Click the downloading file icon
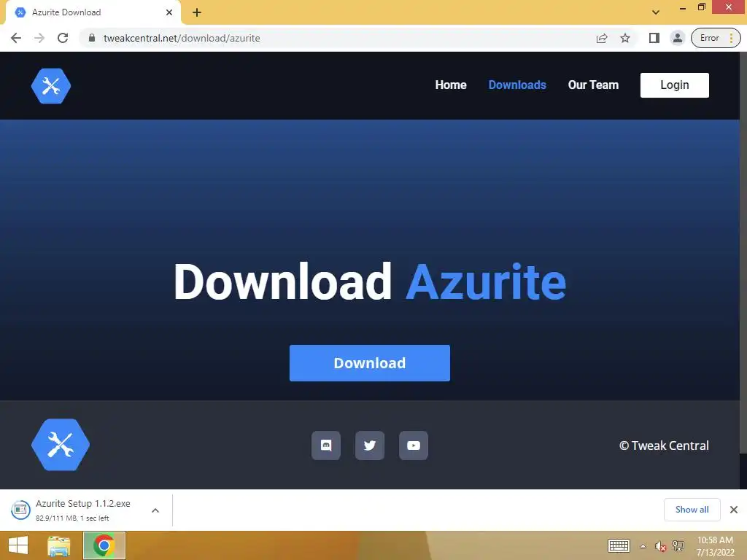 tap(20, 510)
